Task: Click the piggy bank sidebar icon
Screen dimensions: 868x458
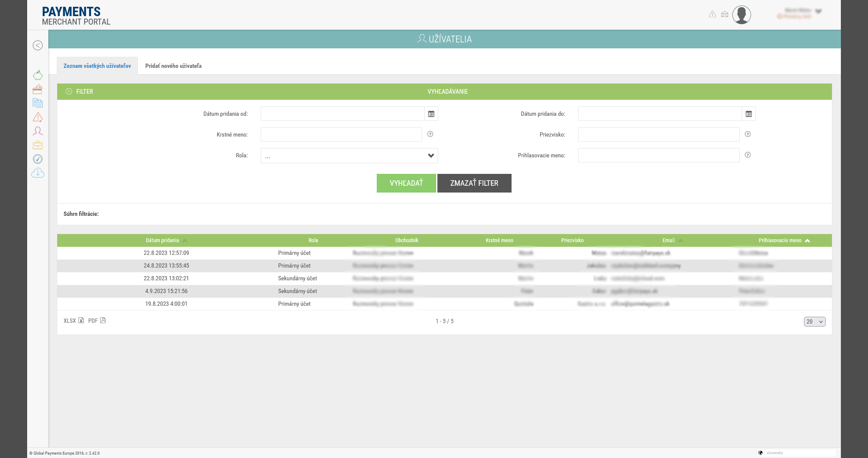Action: click(38, 75)
